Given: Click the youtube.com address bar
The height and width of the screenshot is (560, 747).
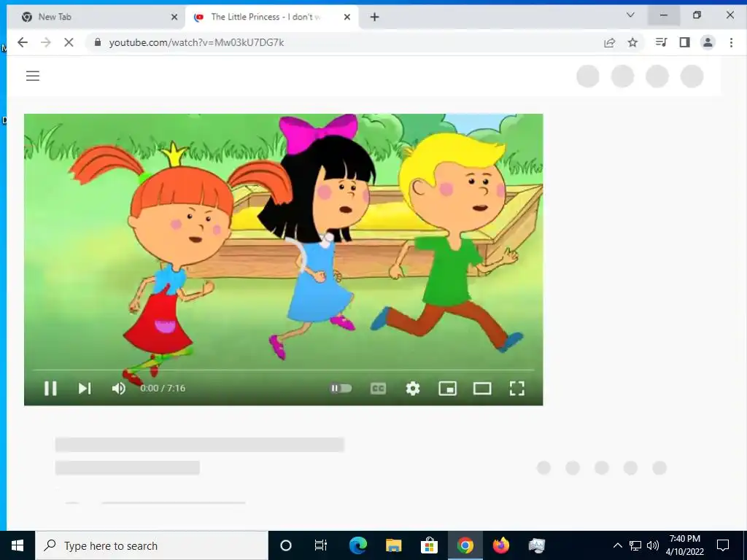Looking at the screenshot, I should point(343,42).
